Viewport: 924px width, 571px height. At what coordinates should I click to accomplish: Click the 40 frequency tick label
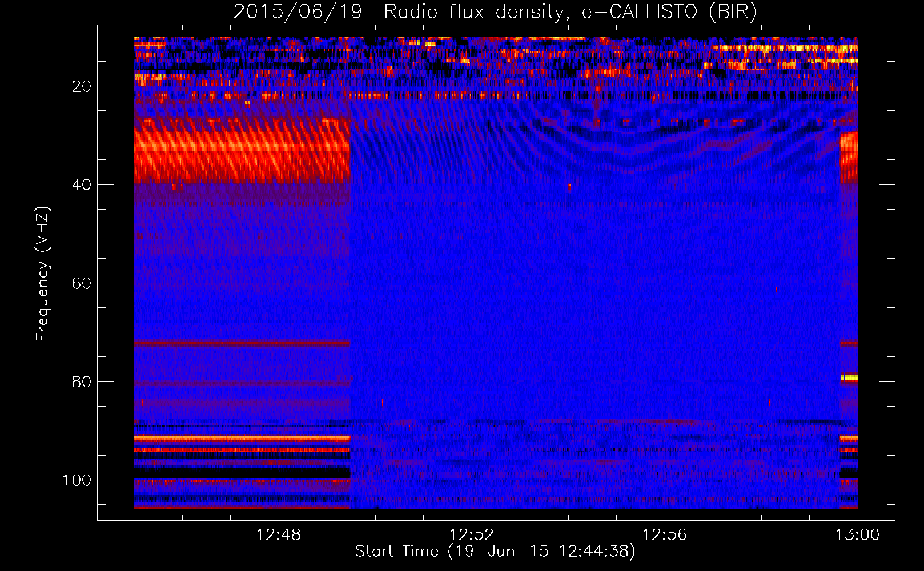[x=82, y=185]
